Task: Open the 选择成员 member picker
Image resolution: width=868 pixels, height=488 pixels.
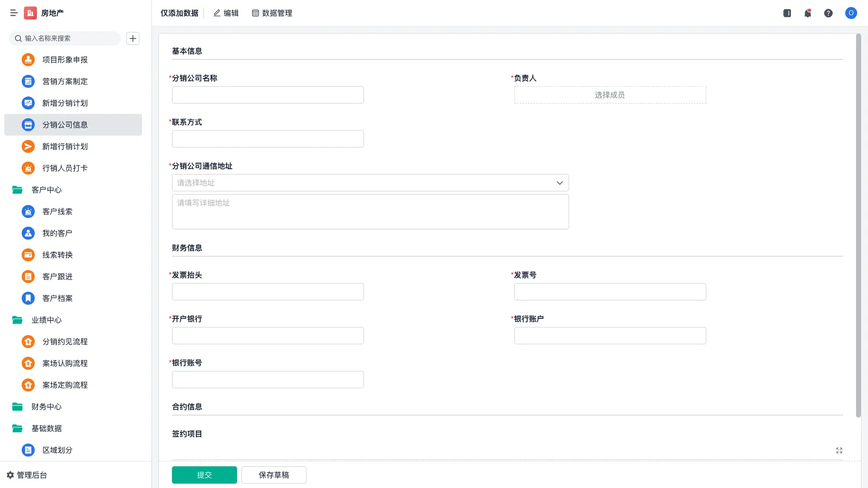Action: pos(610,94)
